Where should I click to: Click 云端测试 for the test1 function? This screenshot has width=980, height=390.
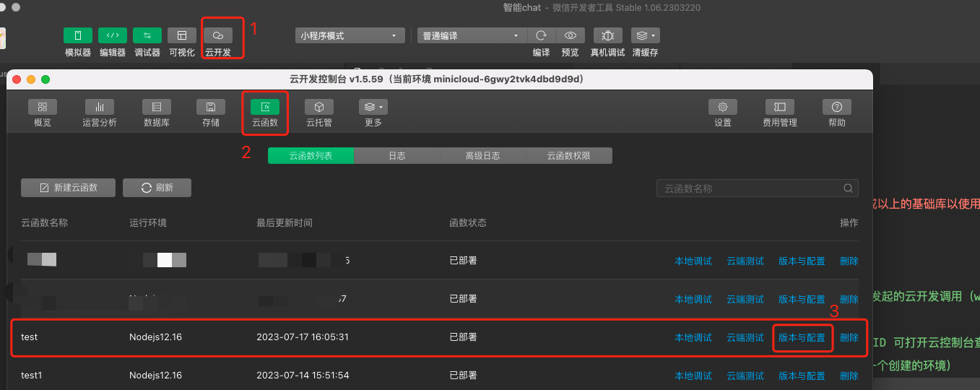tap(745, 376)
